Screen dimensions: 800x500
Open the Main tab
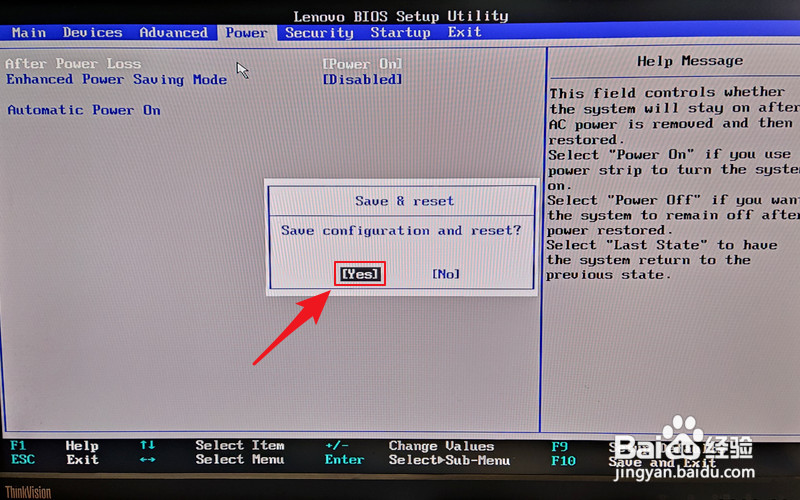[29, 33]
